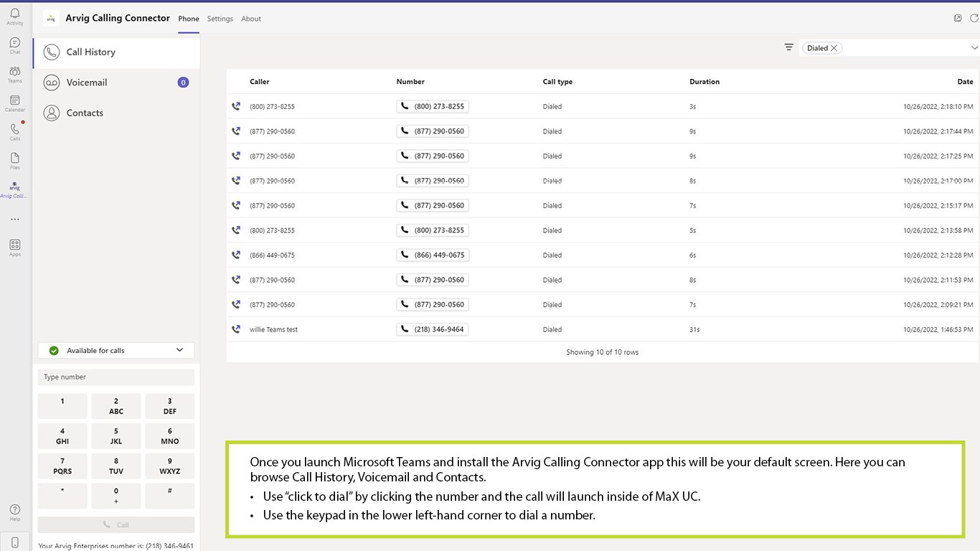Switch to the About tab
Viewport: 980px width, 551px height.
click(x=251, y=19)
